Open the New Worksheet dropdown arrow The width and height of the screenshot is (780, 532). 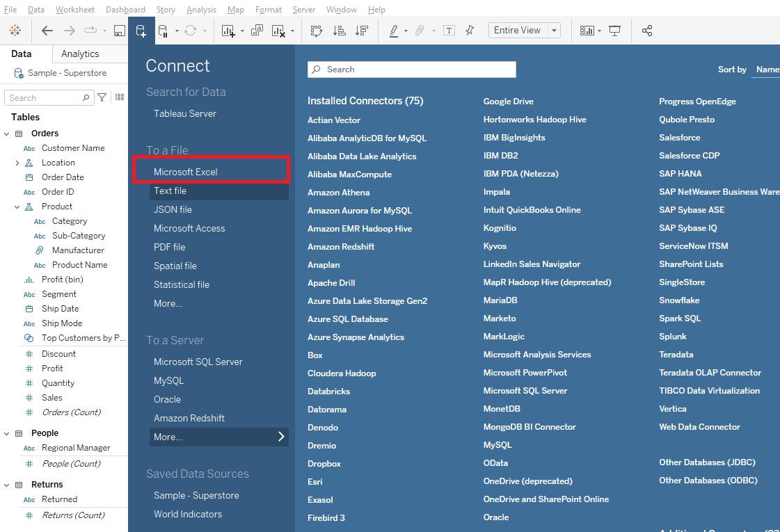[242, 31]
